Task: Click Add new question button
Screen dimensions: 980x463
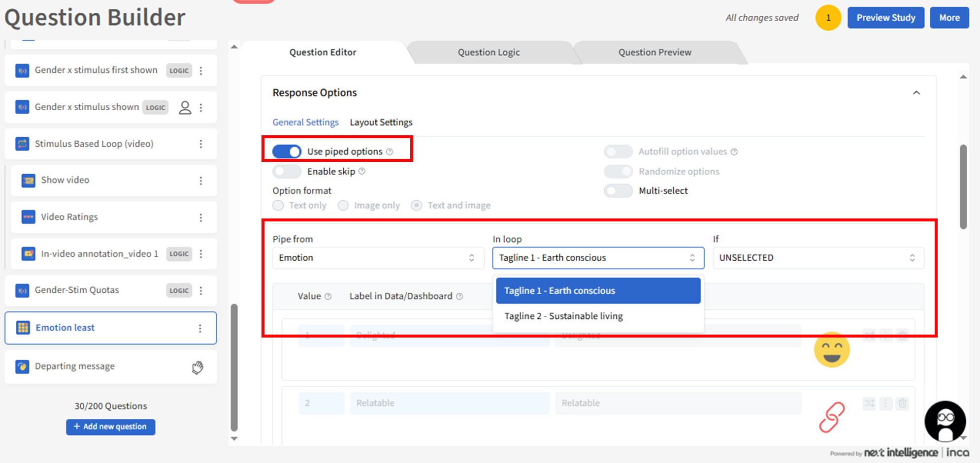Action: click(111, 427)
